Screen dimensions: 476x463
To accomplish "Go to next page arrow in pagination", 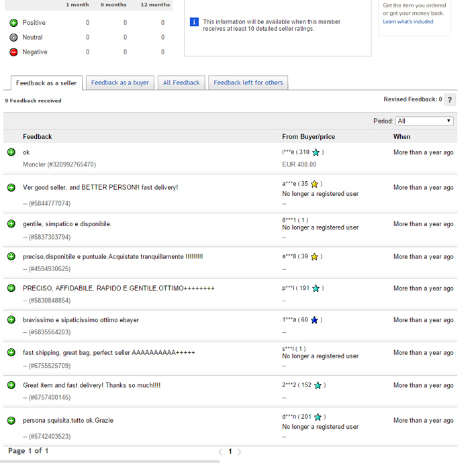I will [240, 452].
